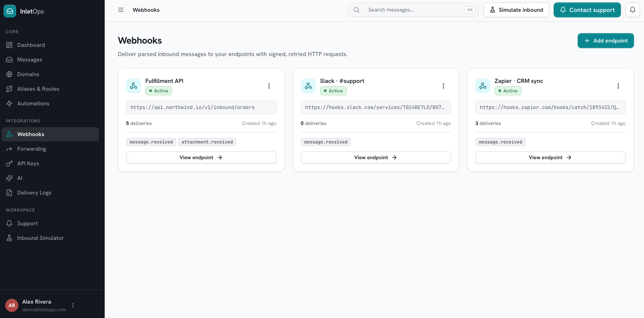Open Slack #support card options menu

click(443, 86)
